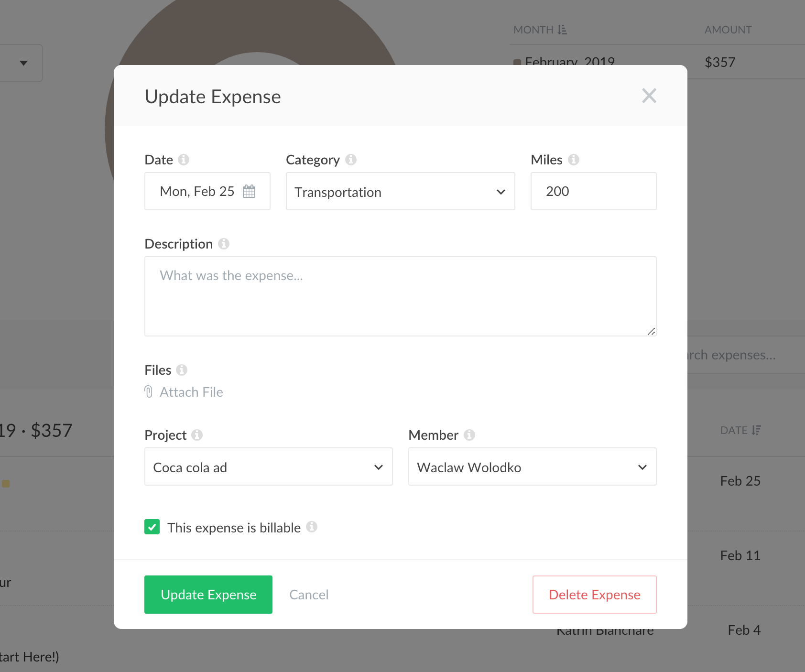Click the info icon next to Miles

(574, 160)
